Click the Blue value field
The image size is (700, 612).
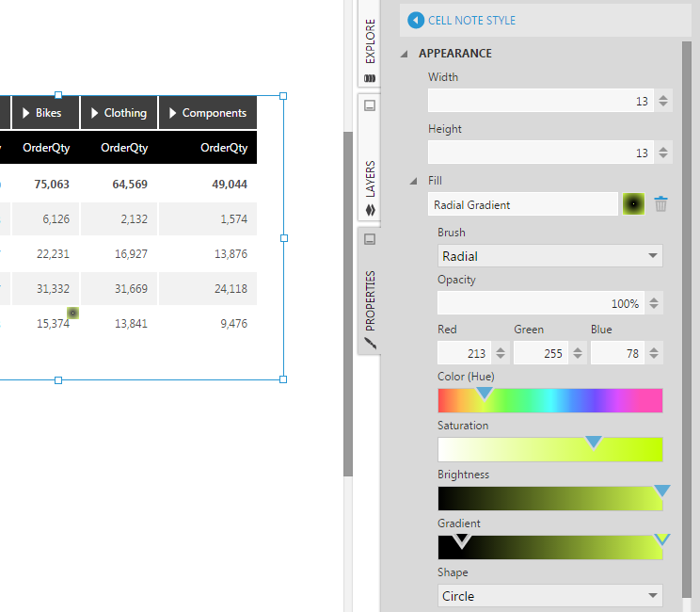click(617, 353)
